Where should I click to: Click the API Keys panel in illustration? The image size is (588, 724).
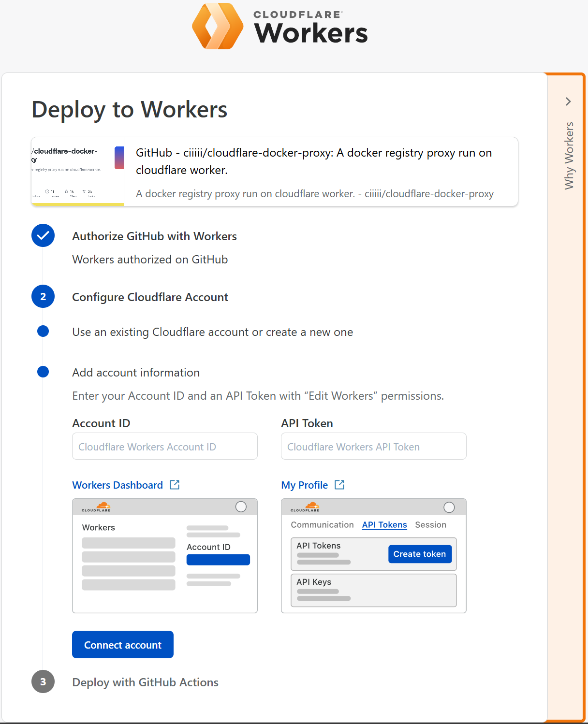tap(374, 590)
